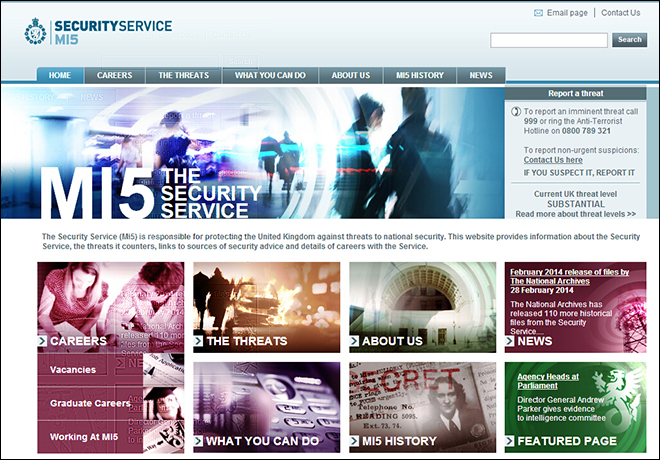Viewport: 660px width, 460px height.
Task: Click the hotline number 0800 789 321
Action: click(586, 131)
